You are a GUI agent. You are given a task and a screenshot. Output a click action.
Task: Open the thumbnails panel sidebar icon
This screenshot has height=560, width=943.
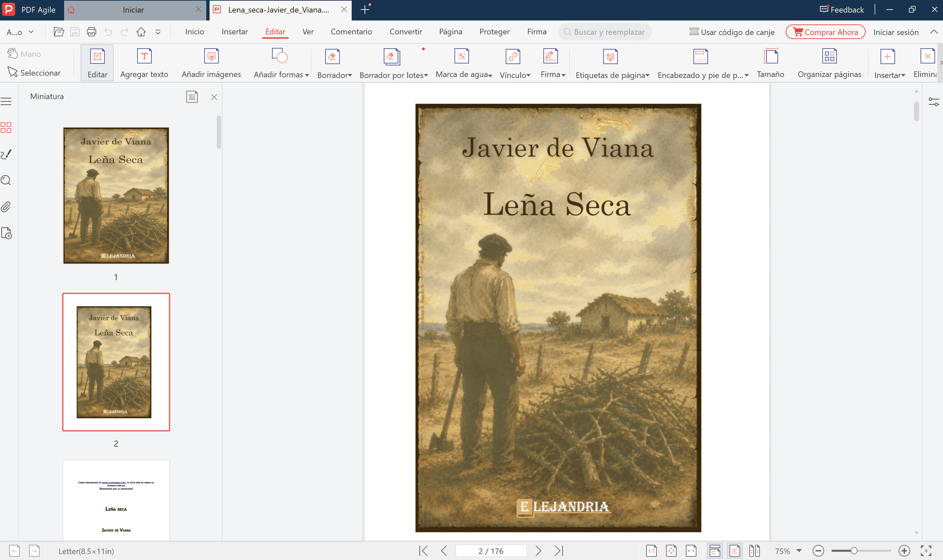pyautogui.click(x=6, y=128)
